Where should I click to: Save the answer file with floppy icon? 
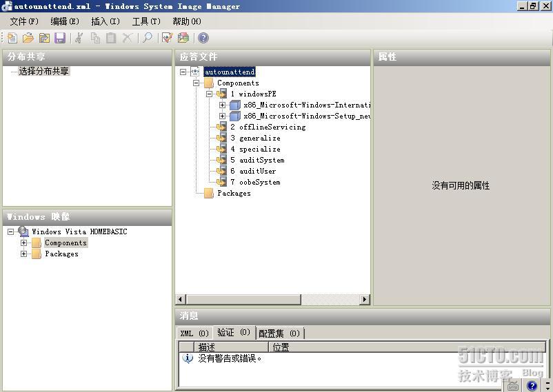(x=60, y=38)
